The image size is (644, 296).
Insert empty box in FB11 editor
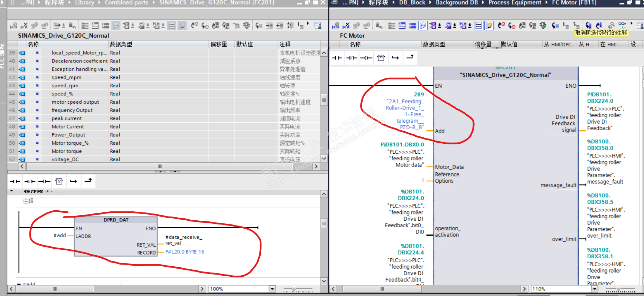click(381, 58)
